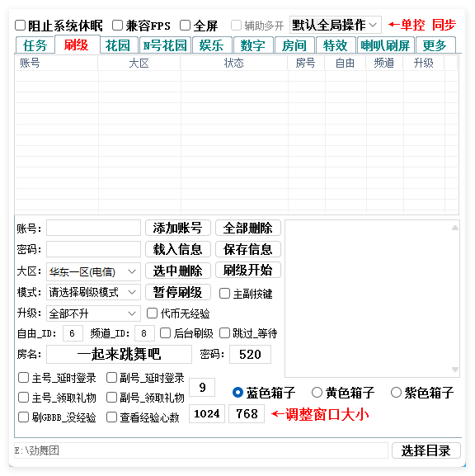Toggle the 跳过_等待 checkbox

click(224, 333)
